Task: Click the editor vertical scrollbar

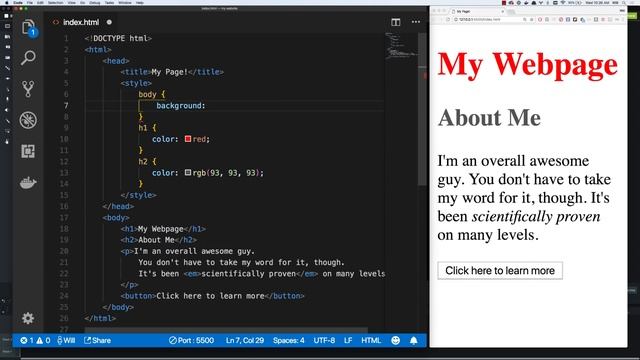Action: (422, 110)
